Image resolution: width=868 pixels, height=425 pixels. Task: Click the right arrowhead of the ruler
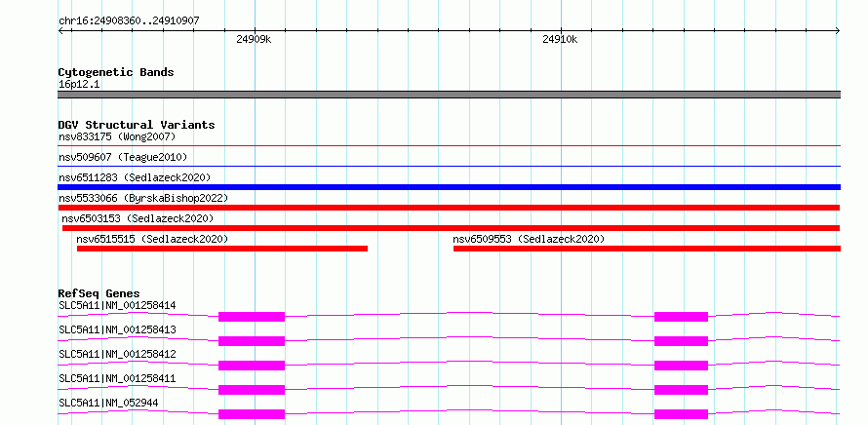pos(838,31)
